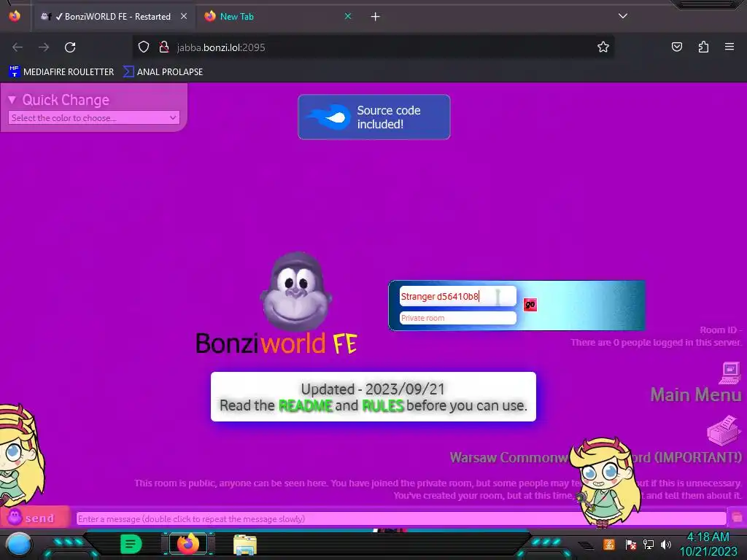This screenshot has height=560, width=747.
Task: Click the Java update tray icon
Action: (x=609, y=544)
